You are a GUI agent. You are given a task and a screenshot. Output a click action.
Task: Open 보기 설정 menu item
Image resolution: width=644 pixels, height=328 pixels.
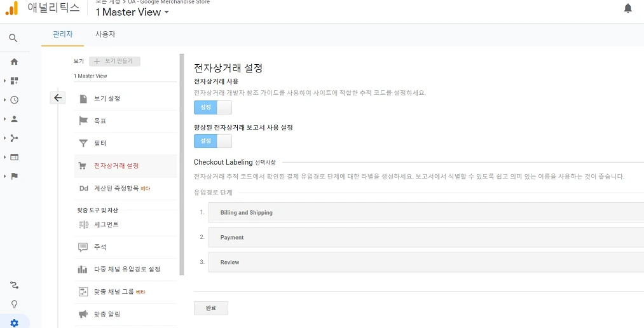[x=125, y=99]
